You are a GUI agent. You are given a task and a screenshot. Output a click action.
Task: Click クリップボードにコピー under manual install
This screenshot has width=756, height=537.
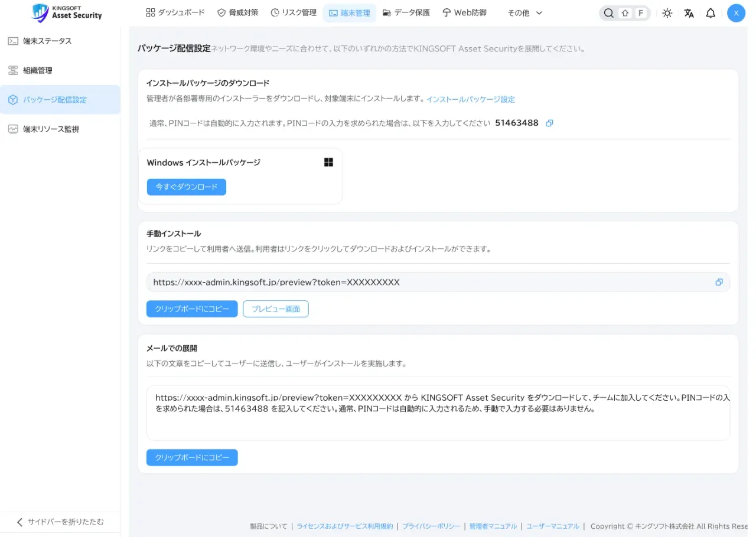click(192, 309)
